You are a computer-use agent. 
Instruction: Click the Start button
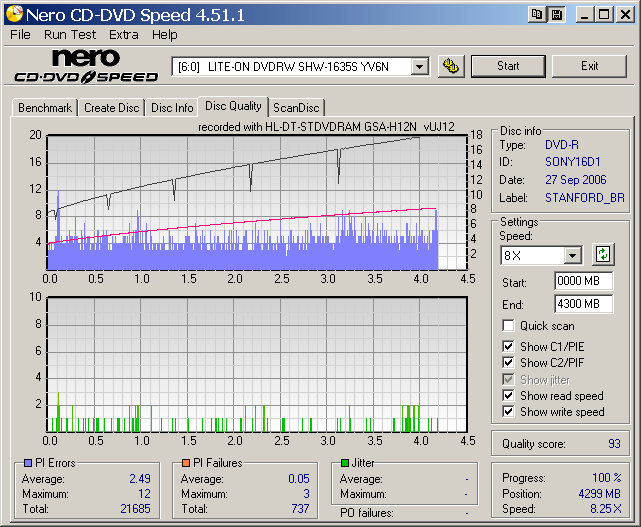click(508, 66)
